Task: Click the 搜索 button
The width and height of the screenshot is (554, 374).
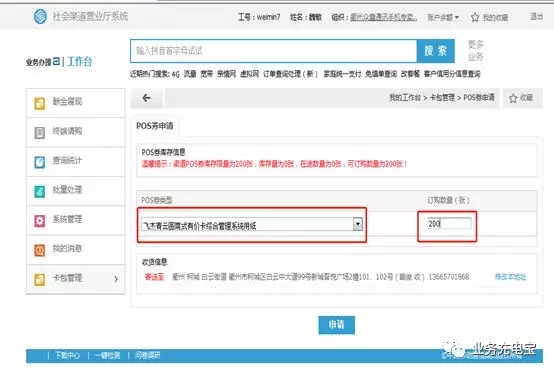Action: pos(436,51)
